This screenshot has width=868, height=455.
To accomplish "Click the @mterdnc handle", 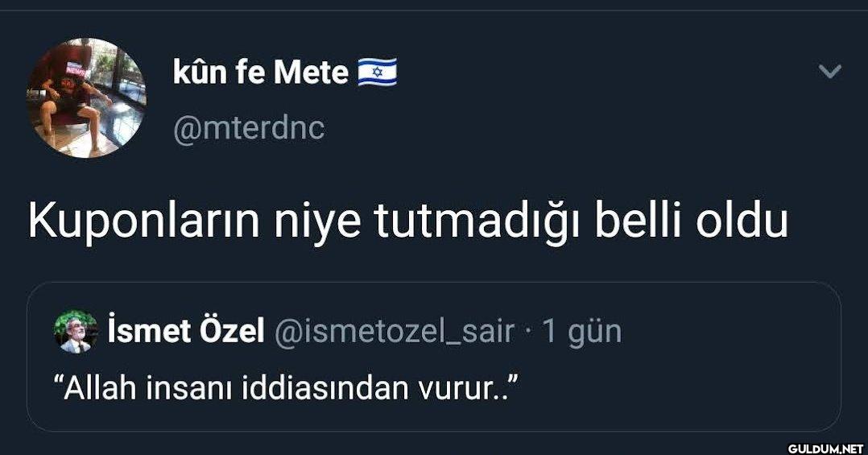I will coord(249,128).
